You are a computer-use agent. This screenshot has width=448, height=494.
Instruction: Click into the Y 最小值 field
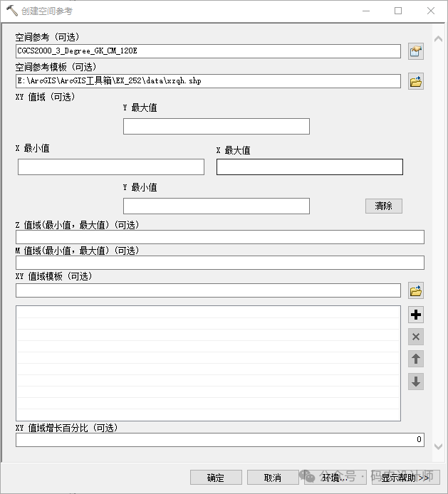pyautogui.click(x=216, y=206)
